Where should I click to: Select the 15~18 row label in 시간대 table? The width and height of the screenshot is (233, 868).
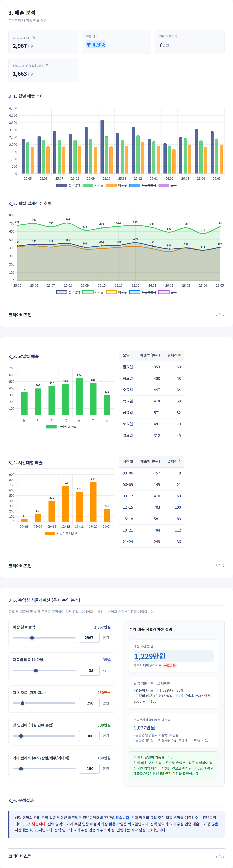tap(128, 519)
